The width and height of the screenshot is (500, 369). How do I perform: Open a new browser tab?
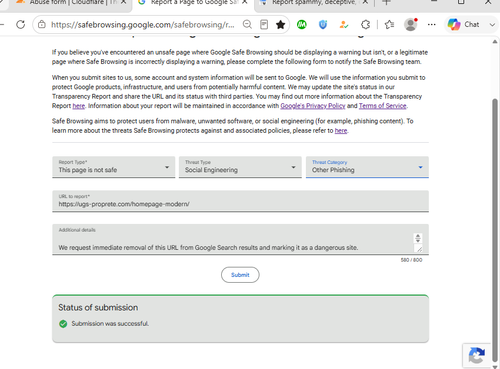[x=386, y=2]
